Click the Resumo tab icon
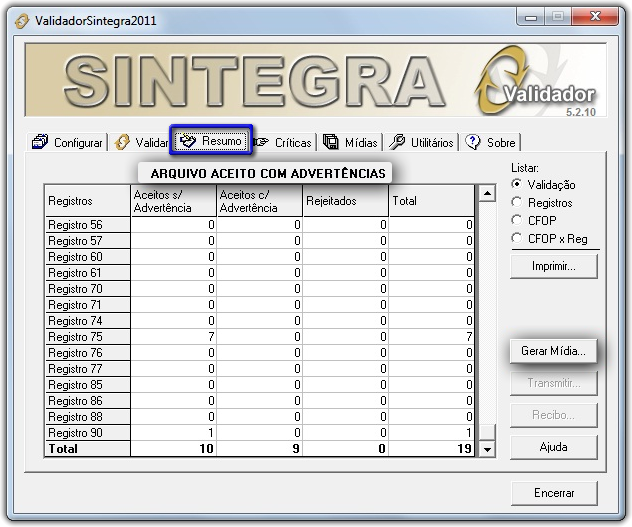Screen dimensions: 632x527 tap(188, 141)
